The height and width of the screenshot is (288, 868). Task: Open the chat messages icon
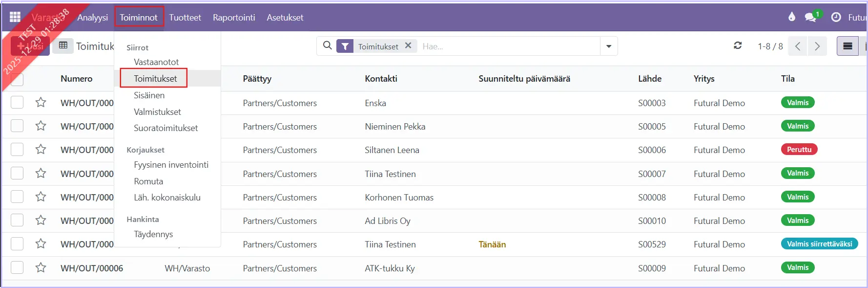tap(810, 17)
